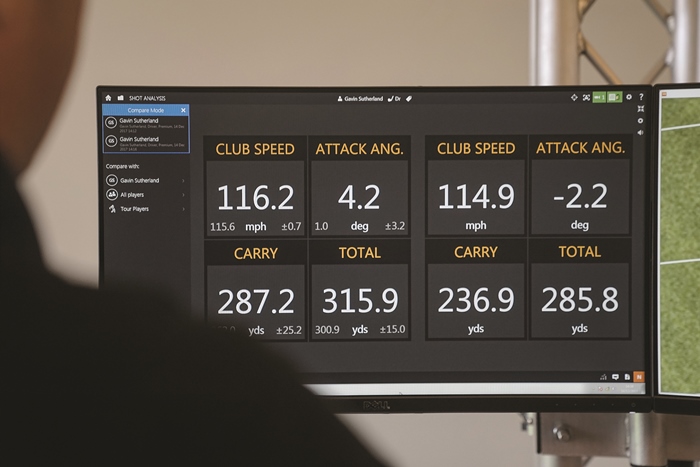
Task: Click the Compare Mode header
Action: (x=146, y=110)
